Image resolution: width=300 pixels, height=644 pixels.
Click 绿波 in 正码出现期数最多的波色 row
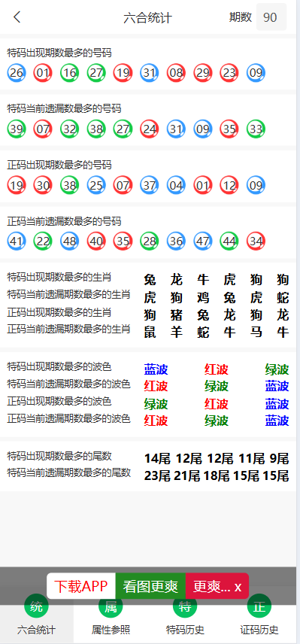coord(156,404)
